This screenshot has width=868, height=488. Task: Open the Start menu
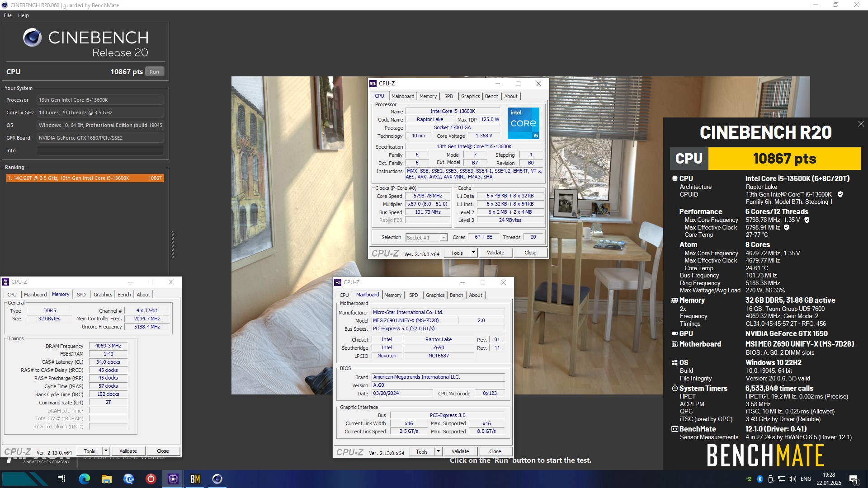pyautogui.click(x=25, y=479)
